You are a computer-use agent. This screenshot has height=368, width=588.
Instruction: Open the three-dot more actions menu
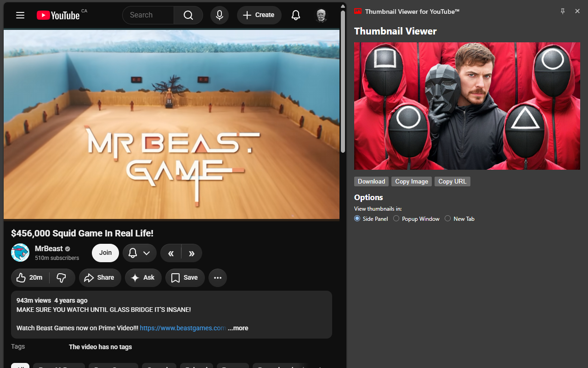click(x=218, y=277)
